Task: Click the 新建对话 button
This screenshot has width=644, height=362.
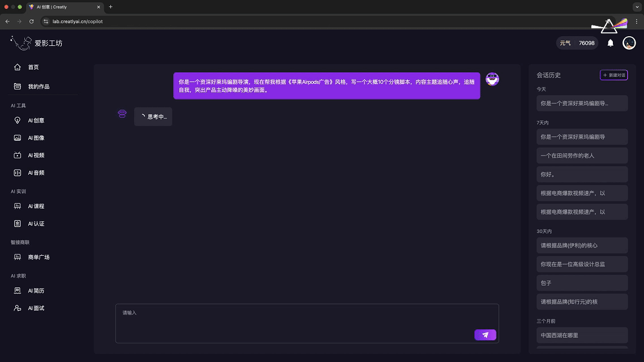Action: tap(613, 75)
